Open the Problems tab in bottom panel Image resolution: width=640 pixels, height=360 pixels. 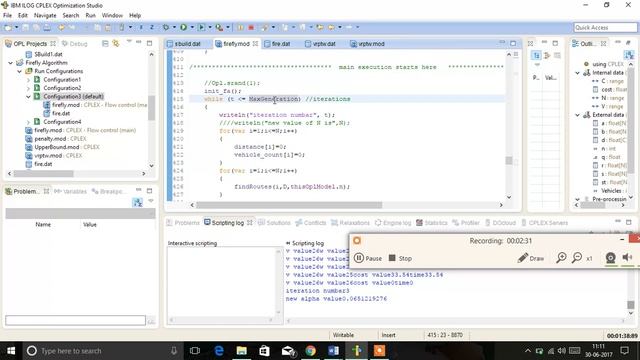(x=183, y=223)
